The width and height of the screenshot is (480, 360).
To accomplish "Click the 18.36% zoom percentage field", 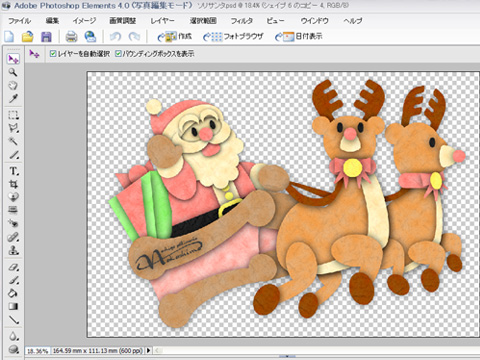I will coord(37,351).
